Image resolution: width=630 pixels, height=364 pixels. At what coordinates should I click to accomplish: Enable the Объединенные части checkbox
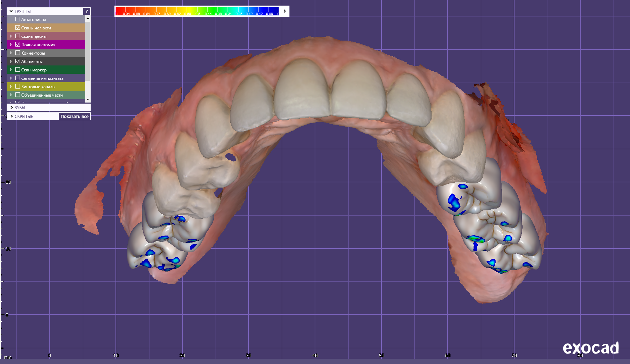17,95
